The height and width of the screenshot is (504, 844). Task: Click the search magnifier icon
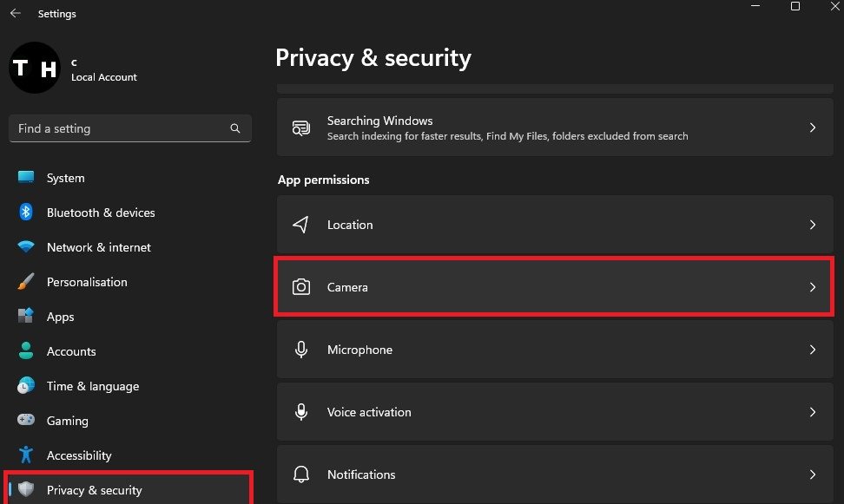235,128
